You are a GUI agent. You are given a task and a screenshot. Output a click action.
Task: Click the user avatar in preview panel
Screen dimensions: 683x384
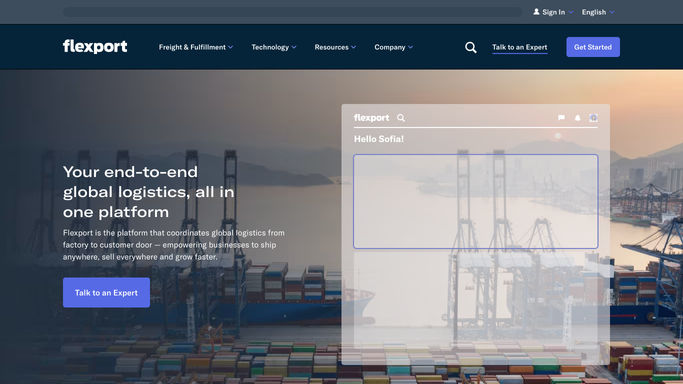click(x=593, y=118)
